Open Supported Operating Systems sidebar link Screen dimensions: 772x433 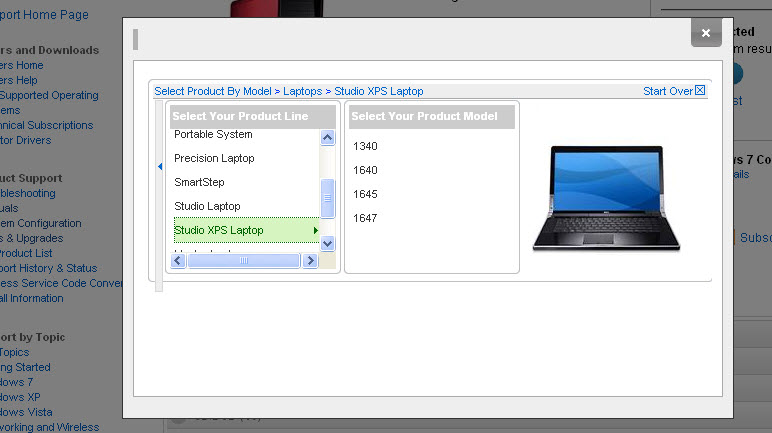click(x=49, y=102)
